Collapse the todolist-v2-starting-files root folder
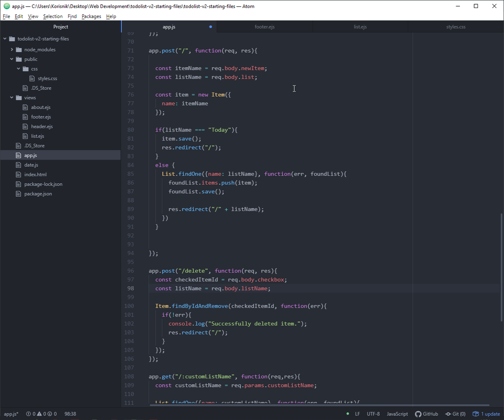 5,39
